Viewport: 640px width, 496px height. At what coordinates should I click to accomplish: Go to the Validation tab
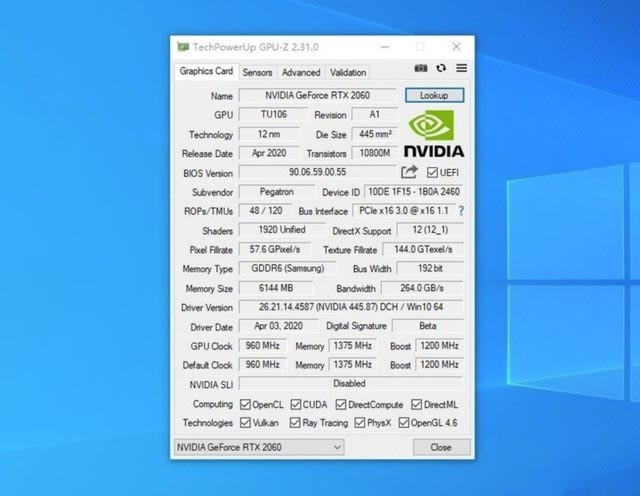(x=348, y=73)
